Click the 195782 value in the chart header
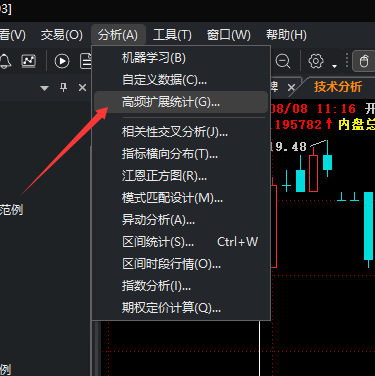The height and width of the screenshot is (376, 375). pos(298,125)
